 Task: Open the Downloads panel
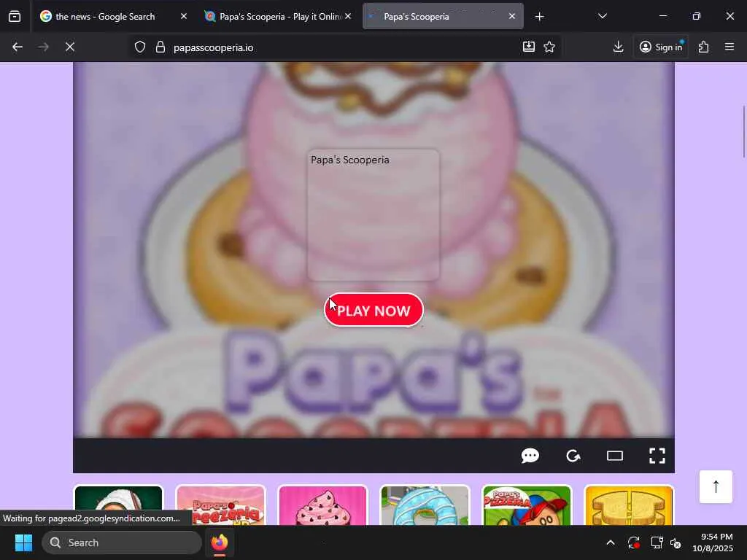[x=618, y=47]
